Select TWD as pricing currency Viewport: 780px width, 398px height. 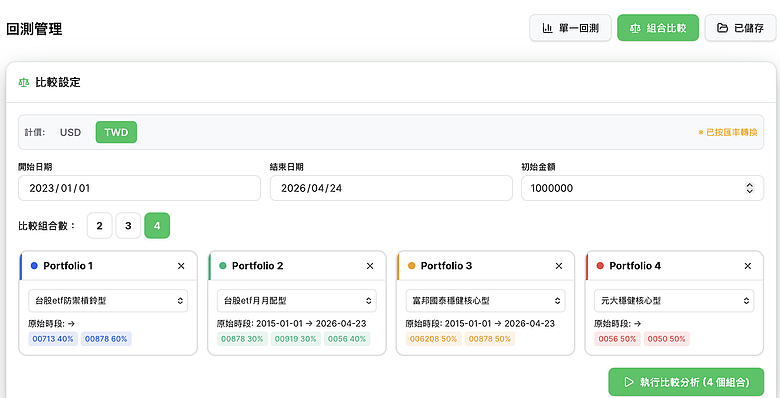pyautogui.click(x=116, y=132)
